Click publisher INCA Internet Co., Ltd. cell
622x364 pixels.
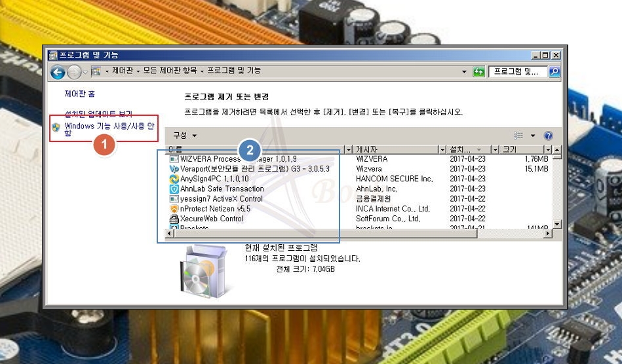tap(393, 208)
